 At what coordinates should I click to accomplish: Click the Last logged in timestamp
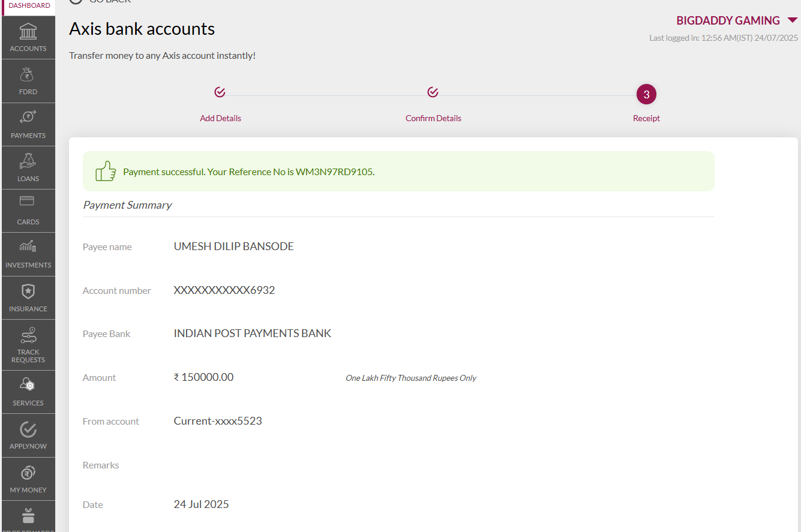click(x=724, y=38)
